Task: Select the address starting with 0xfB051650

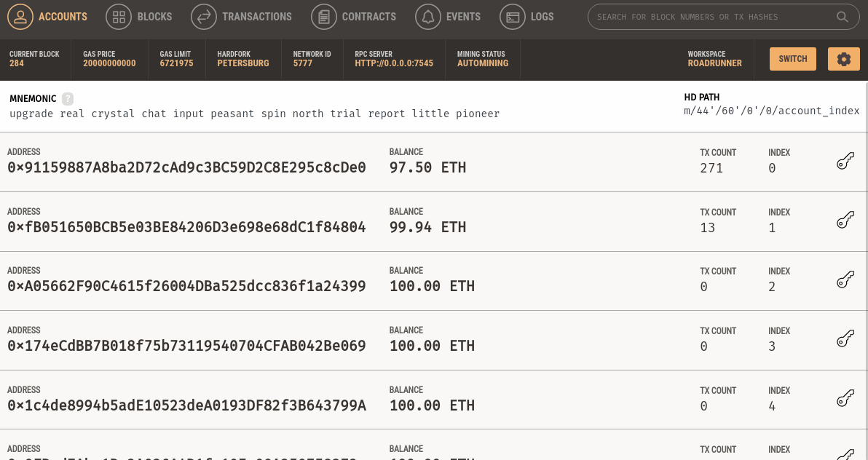Action: (x=186, y=228)
